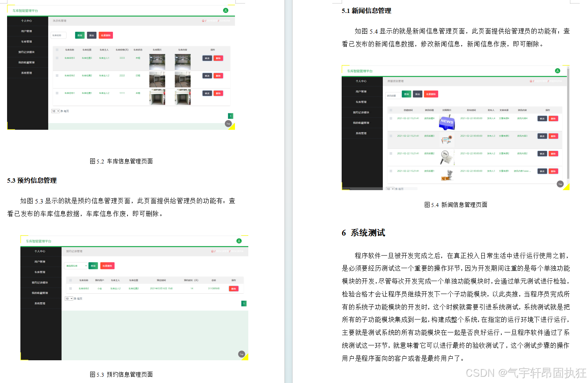Open the orange NEWS figure cover of 资讯标题1
588x383 pixels.
tap(447, 175)
